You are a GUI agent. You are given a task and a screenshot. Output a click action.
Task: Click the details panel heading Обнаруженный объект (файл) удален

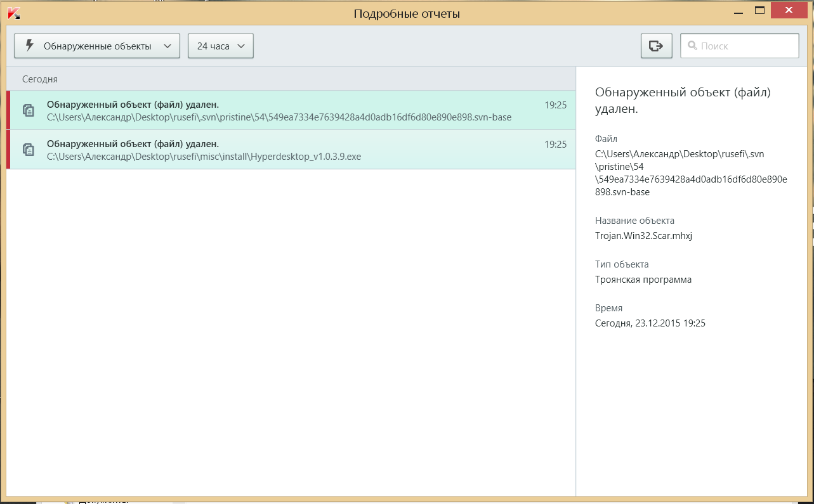(x=683, y=101)
